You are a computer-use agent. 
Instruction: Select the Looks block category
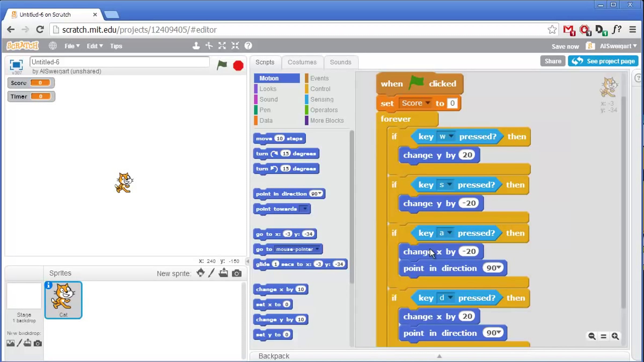[277, 89]
